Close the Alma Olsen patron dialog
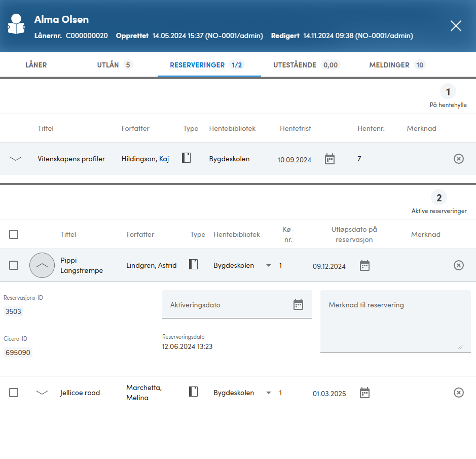 [456, 26]
